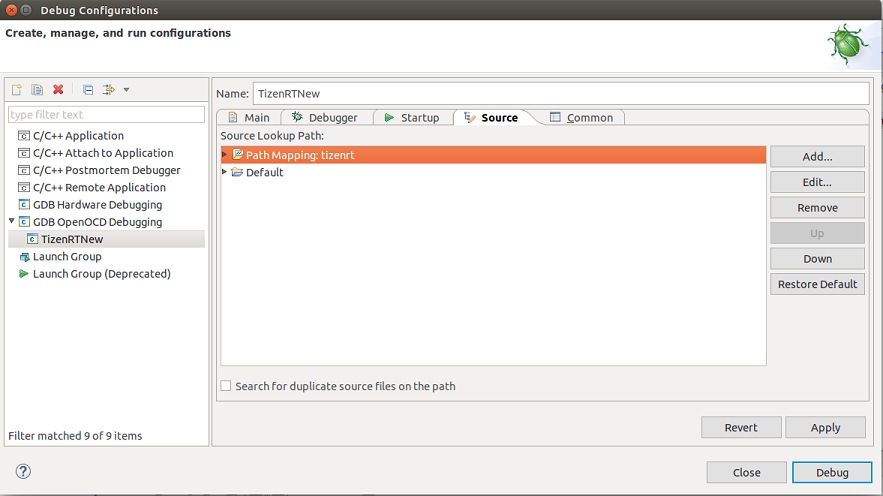Click the New launch configuration icon
Screen dimensions: 883x496
point(17,90)
